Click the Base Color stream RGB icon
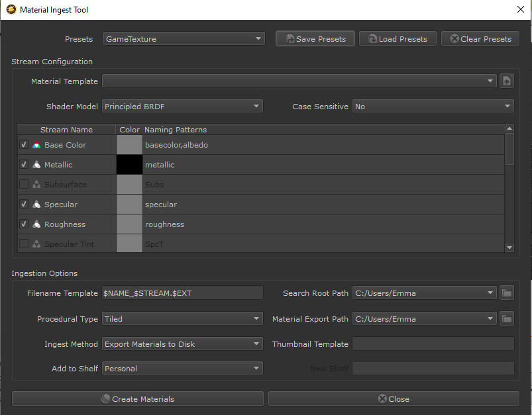 click(x=36, y=145)
